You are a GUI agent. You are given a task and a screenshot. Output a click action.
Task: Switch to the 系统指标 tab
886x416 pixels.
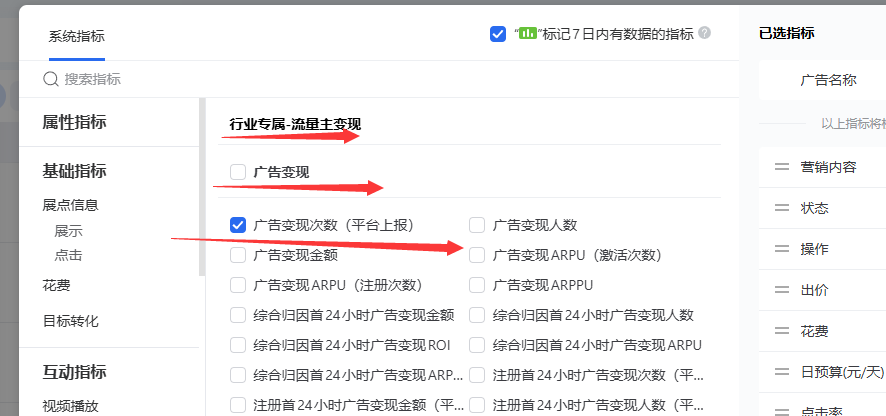[x=76, y=37]
